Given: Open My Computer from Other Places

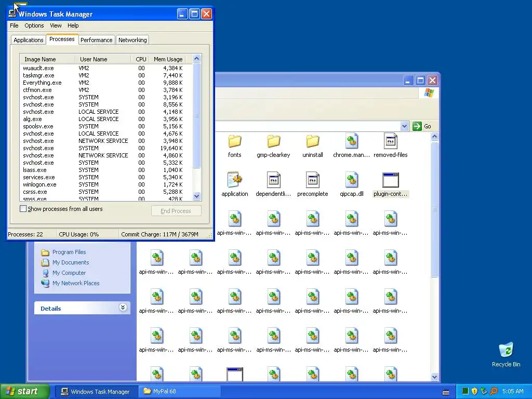Looking at the screenshot, I should coord(69,273).
